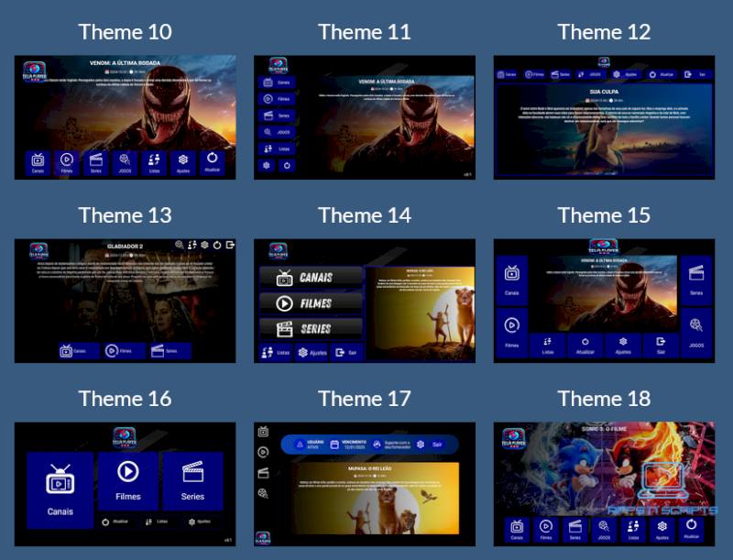The image size is (733, 560).
Task: Open Canais button in Theme 13
Action: pos(80,351)
